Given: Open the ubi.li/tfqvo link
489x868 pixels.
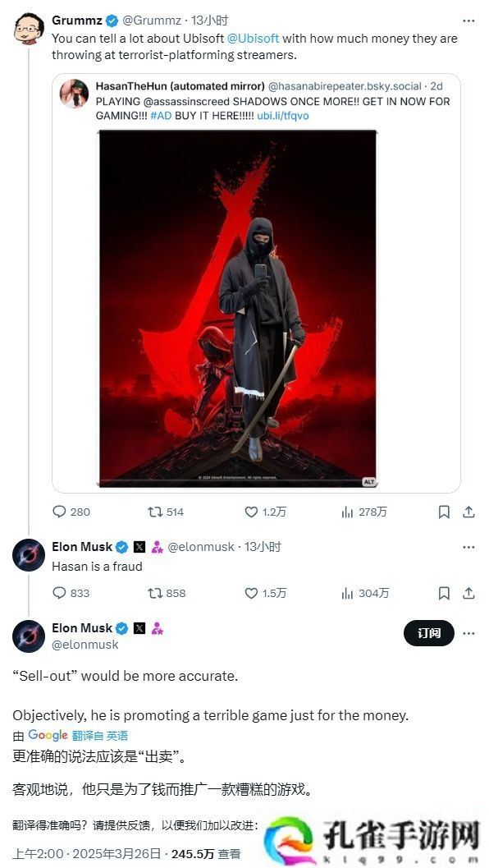Looking at the screenshot, I should pos(283,116).
